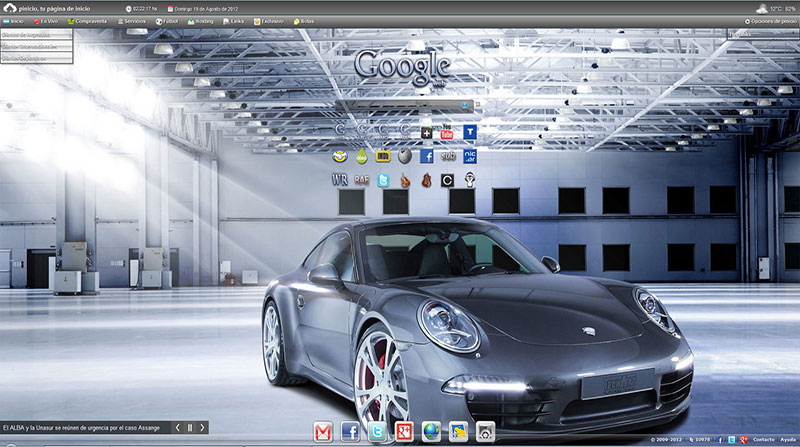Open the WR WordReference shortcut
The image size is (800, 447).
click(338, 180)
